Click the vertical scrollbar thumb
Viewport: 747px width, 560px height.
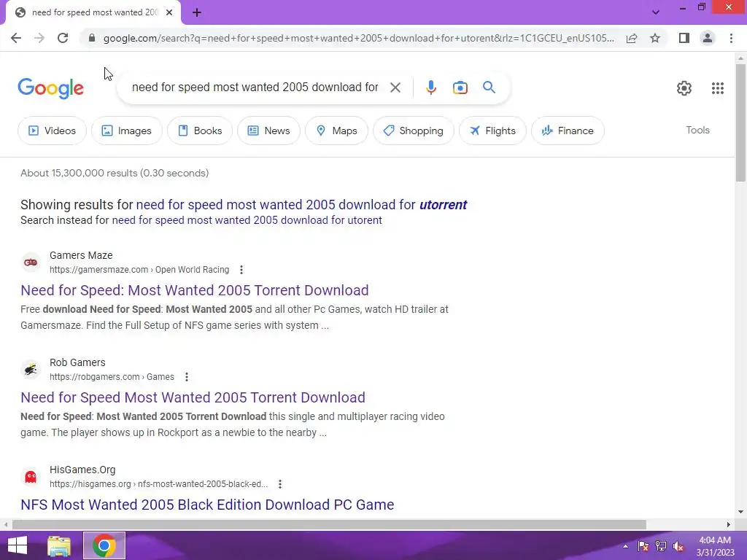740,122
